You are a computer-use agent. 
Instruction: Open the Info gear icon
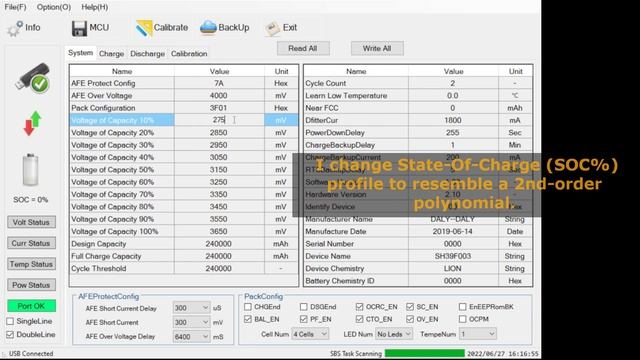point(15,28)
